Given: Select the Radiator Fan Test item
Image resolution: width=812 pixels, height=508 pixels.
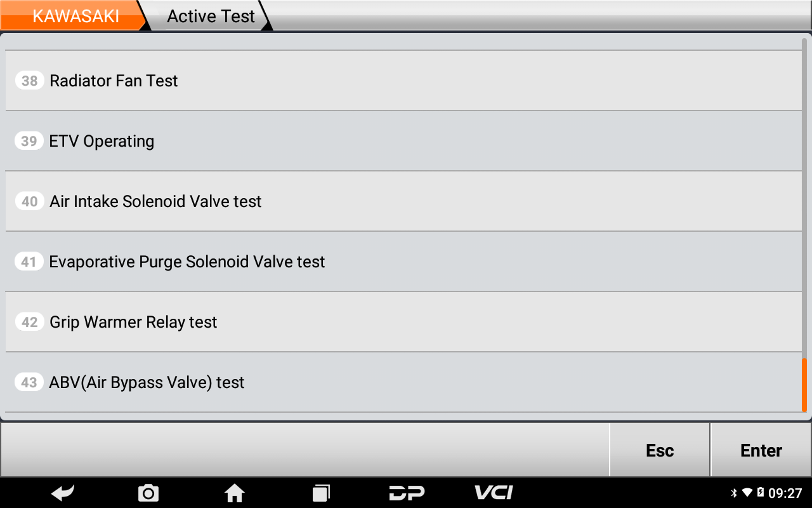Looking at the screenshot, I should pyautogui.click(x=403, y=81).
